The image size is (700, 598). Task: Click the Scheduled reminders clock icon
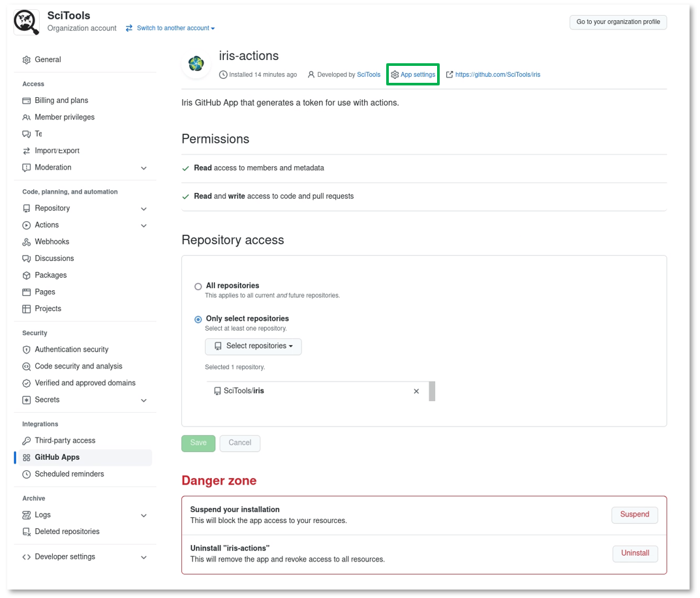(26, 475)
